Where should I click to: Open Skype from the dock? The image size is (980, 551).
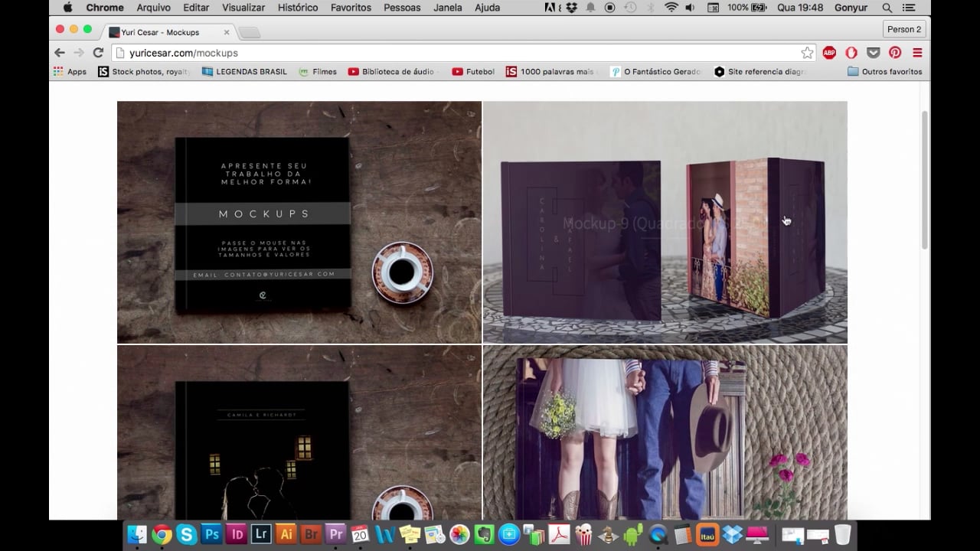click(186, 534)
